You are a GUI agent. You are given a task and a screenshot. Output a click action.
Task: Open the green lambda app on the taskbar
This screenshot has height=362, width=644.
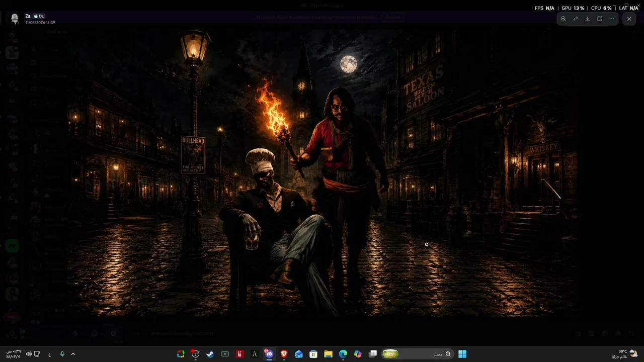click(x=255, y=354)
